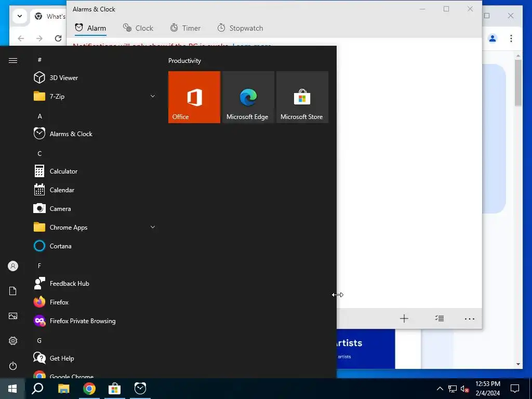Show hidden tray icons chevron

440,389
